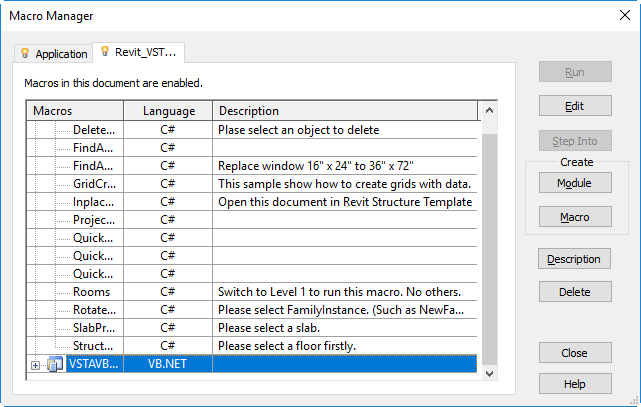Create a new Module
Viewport: 641px width, 407px height.
point(575,183)
